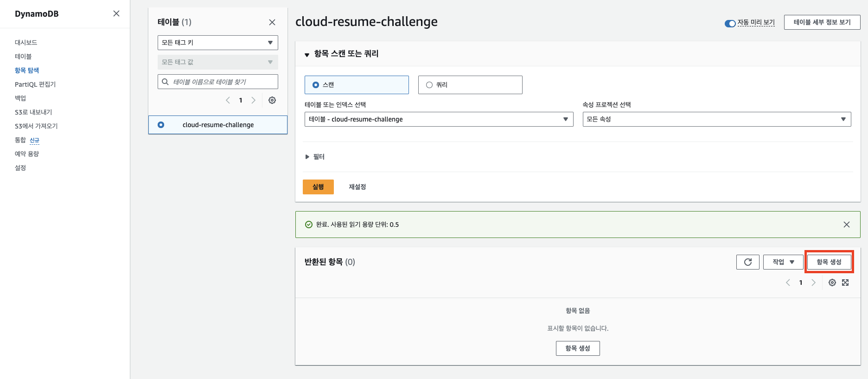The image size is (868, 379).
Task: Refresh the returned items list
Action: [748, 262]
